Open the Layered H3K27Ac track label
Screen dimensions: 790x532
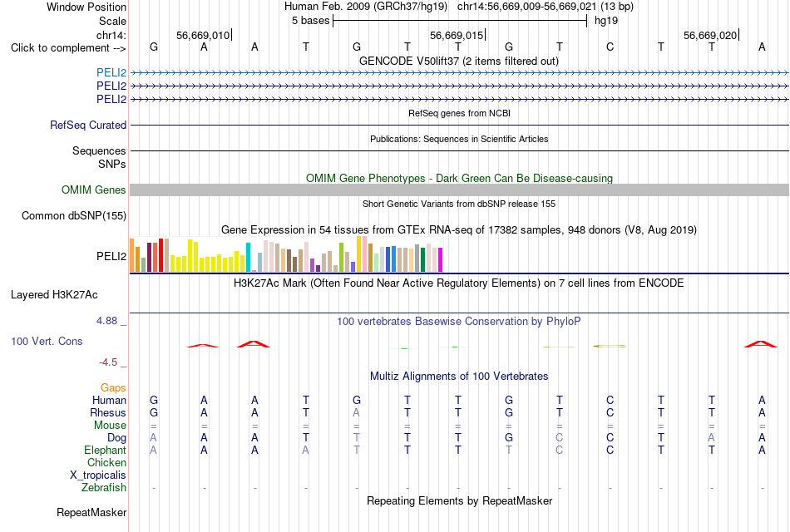(54, 295)
